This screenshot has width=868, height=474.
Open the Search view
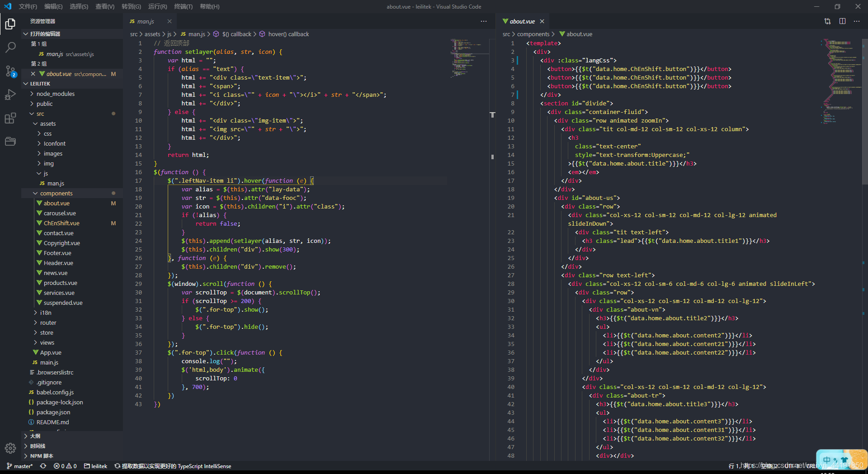tap(10, 47)
